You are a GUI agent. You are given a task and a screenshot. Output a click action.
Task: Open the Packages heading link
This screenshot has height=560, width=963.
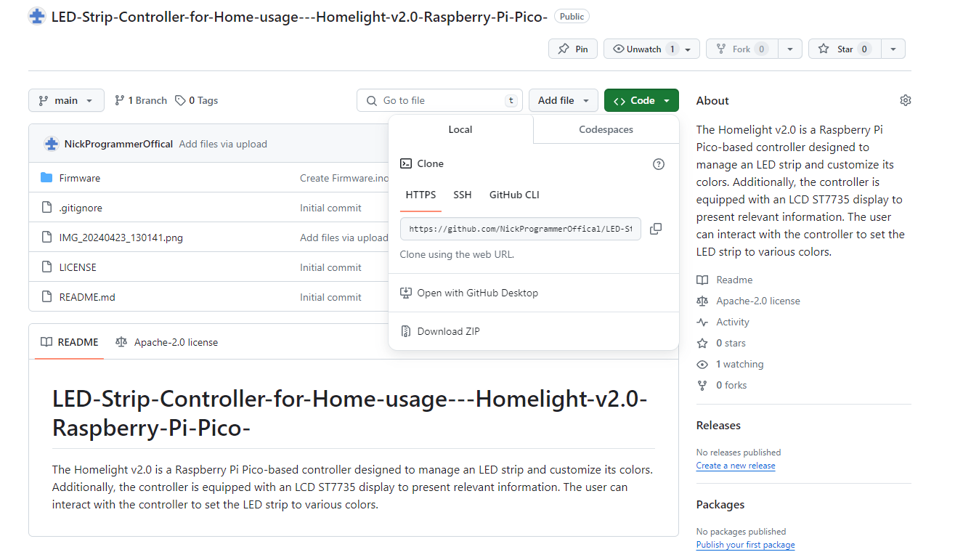coord(720,505)
